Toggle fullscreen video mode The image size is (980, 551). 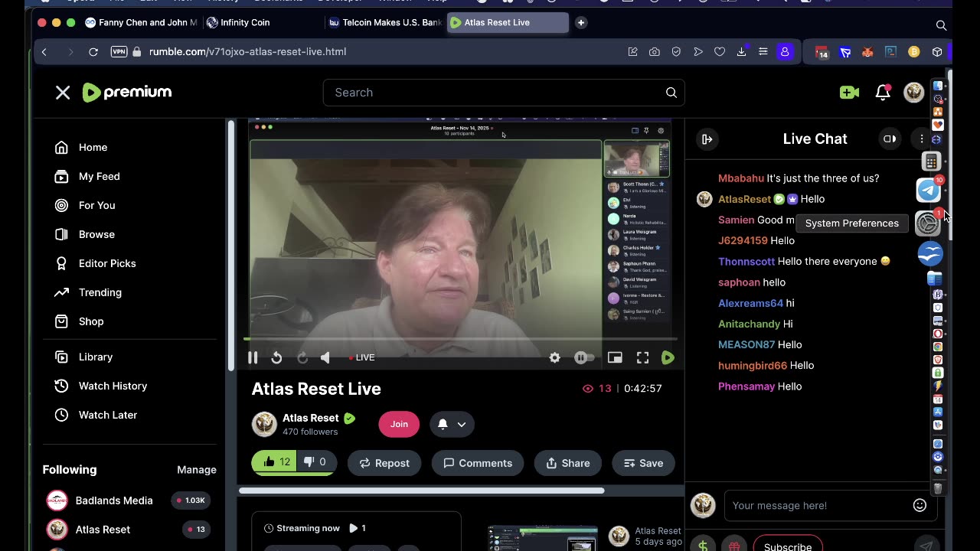click(x=643, y=357)
